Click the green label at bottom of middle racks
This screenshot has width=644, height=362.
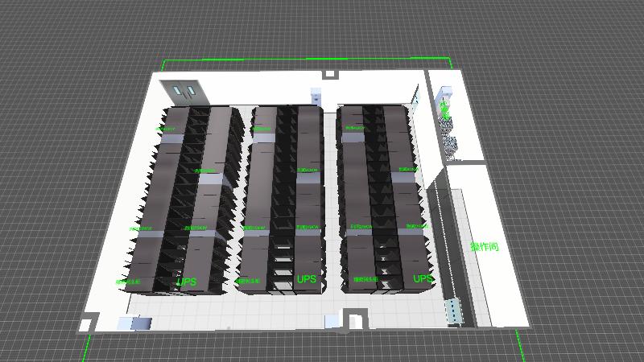click(x=249, y=281)
